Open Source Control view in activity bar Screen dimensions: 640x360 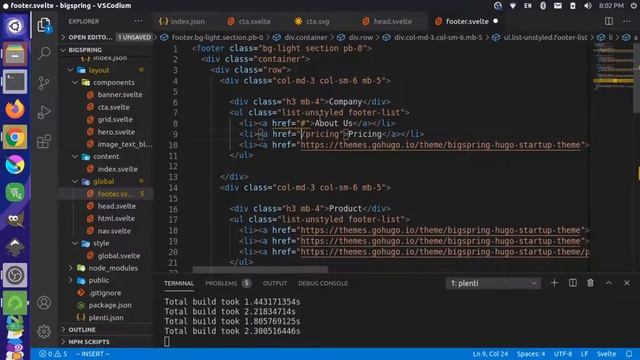tap(44, 83)
